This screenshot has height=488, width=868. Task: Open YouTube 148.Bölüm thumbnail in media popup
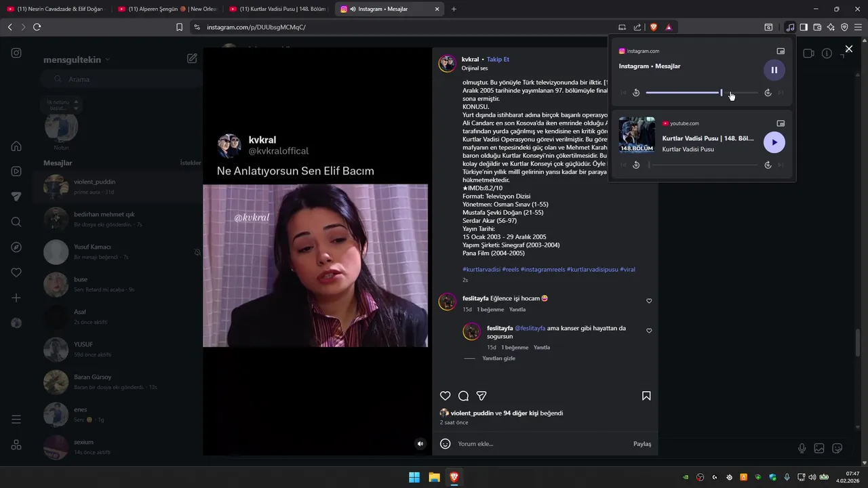click(637, 135)
